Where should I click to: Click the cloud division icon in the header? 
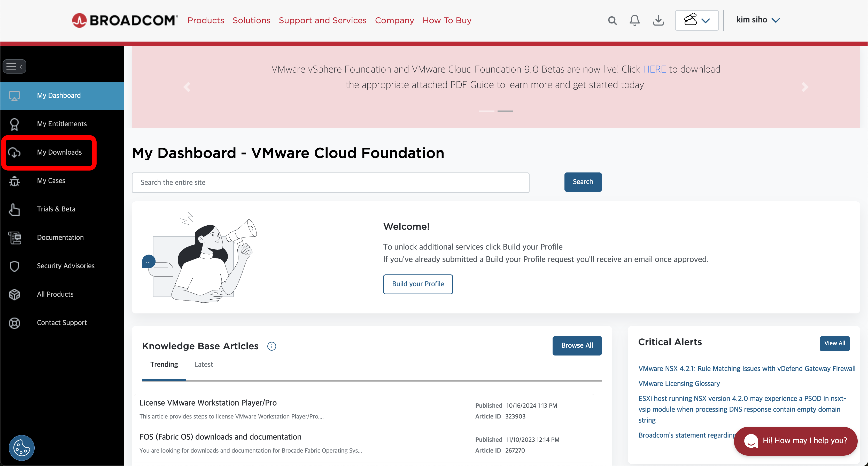point(691,20)
